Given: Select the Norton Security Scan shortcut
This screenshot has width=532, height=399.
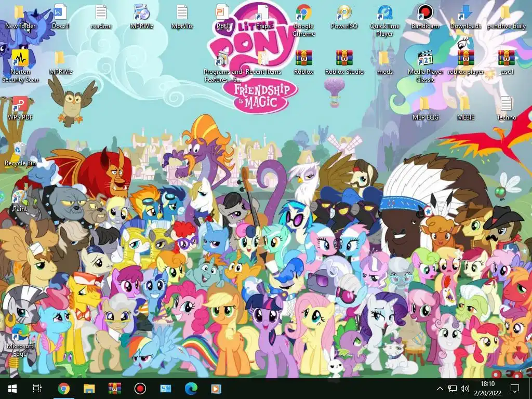Looking at the screenshot, I should tap(20, 66).
